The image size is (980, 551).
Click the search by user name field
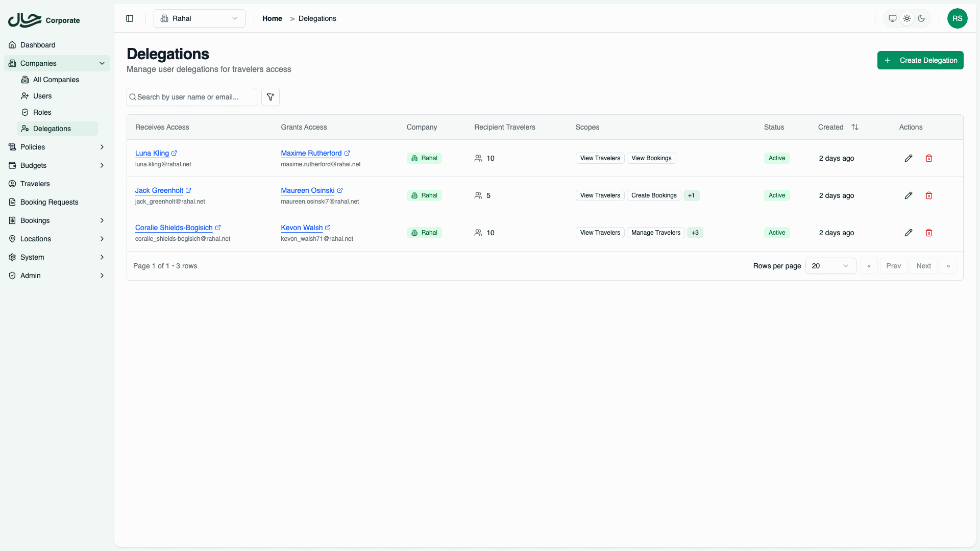point(191,97)
